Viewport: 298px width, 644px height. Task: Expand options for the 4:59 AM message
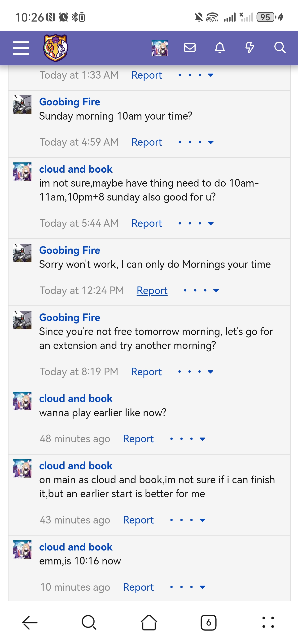tap(196, 142)
